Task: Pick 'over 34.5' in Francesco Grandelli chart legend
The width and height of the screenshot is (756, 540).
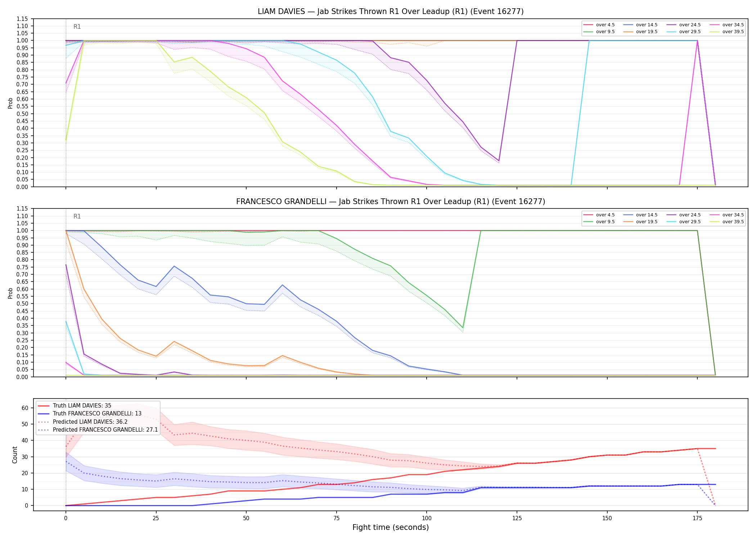Action: pos(727,215)
